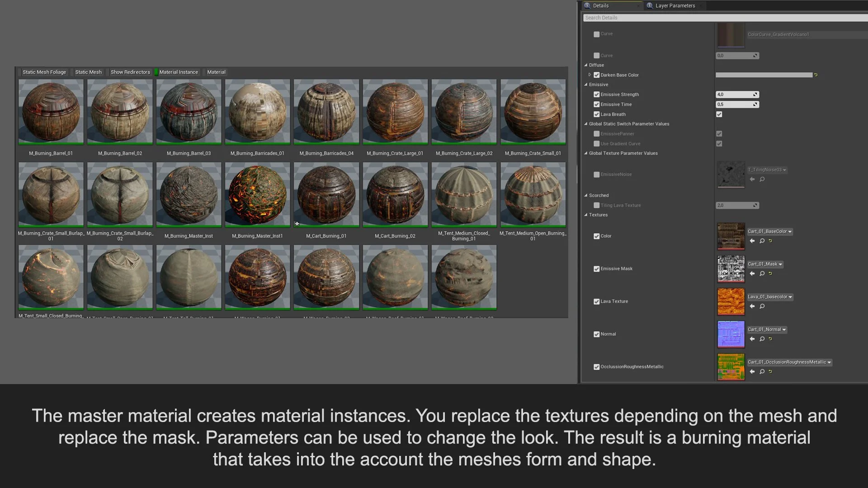This screenshot has width=868, height=488.
Task: Reset Darken Base Color to default
Action: click(816, 75)
